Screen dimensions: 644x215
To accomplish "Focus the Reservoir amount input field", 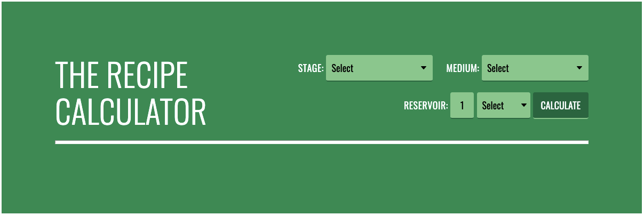I will pos(462,106).
